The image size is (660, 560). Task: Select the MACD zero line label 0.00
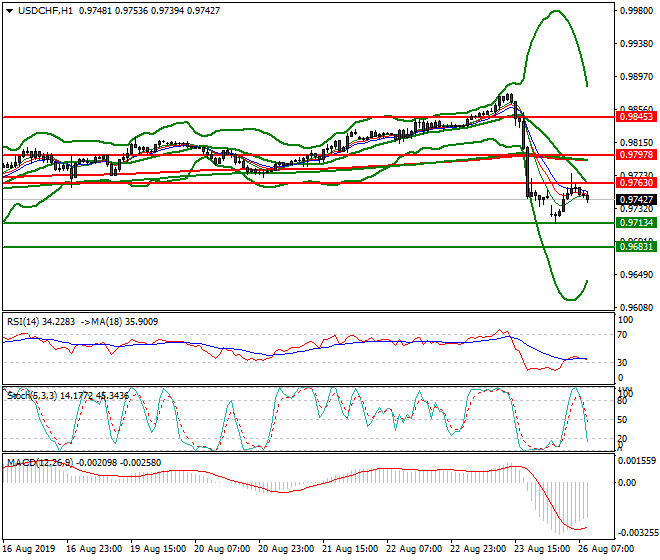click(627, 483)
